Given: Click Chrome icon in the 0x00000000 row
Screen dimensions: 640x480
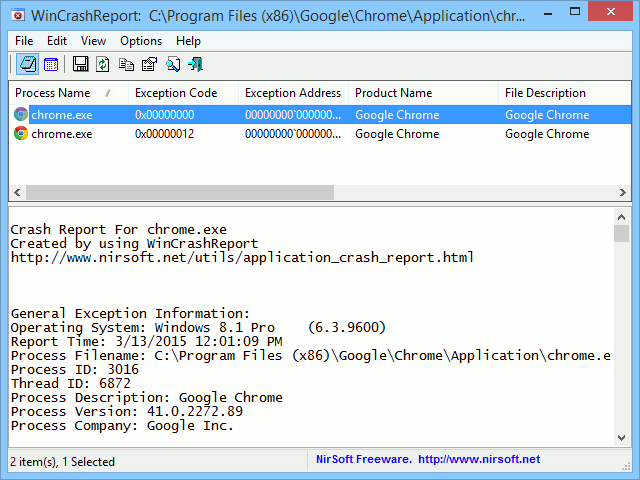Looking at the screenshot, I should pyautogui.click(x=21, y=114).
